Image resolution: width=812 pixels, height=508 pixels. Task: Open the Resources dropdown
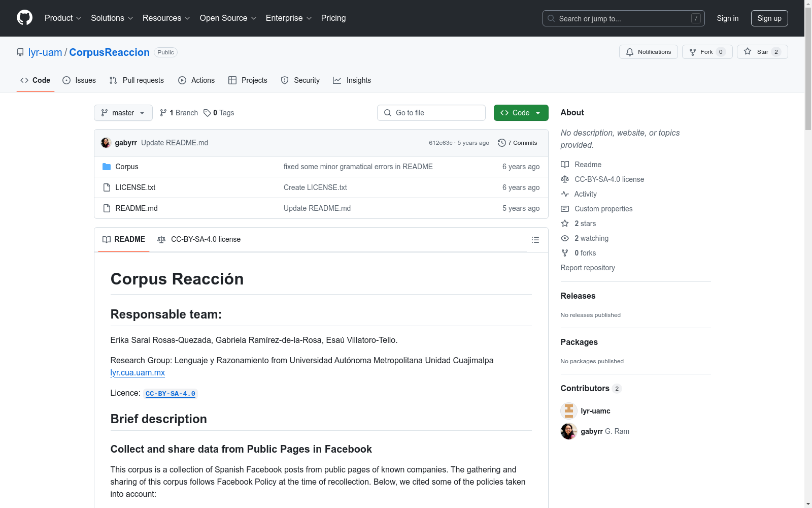(166, 18)
